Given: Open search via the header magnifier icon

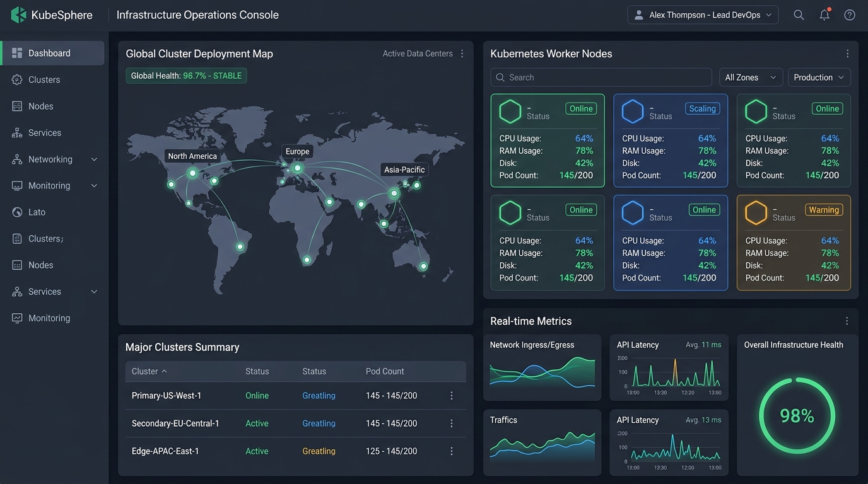Looking at the screenshot, I should [799, 15].
